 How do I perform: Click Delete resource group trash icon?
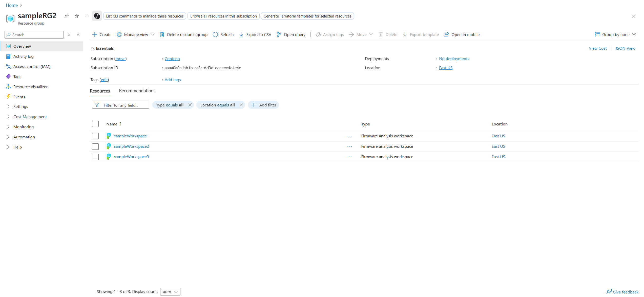click(162, 34)
